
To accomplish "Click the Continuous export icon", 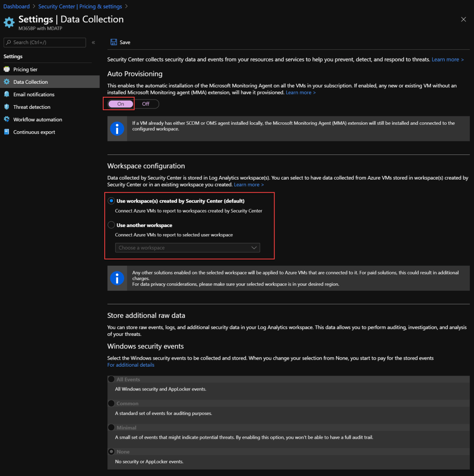I will [7, 132].
